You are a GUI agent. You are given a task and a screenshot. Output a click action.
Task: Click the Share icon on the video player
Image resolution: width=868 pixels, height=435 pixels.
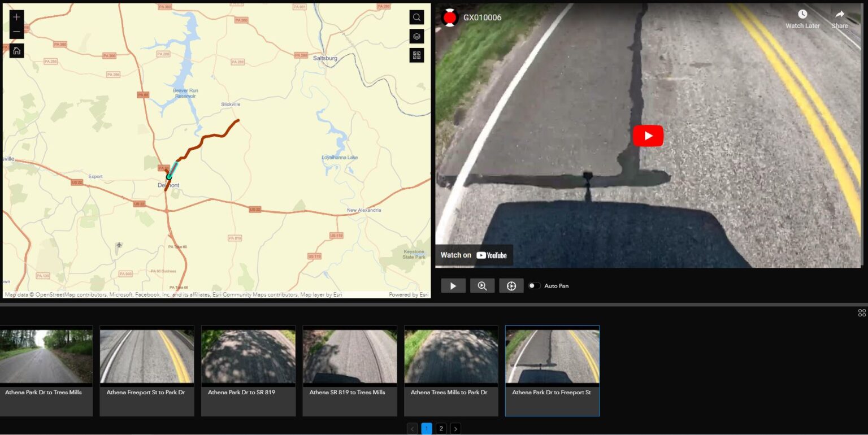coord(839,14)
